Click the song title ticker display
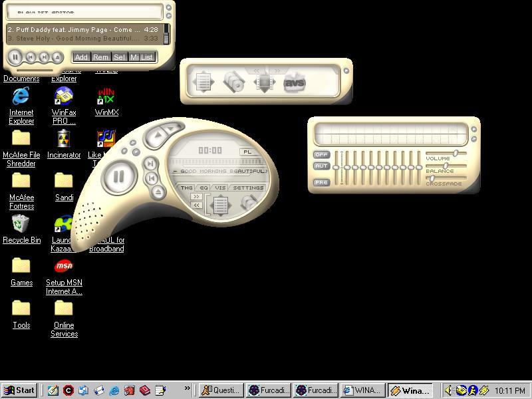The height and width of the screenshot is (399, 532). point(221,171)
